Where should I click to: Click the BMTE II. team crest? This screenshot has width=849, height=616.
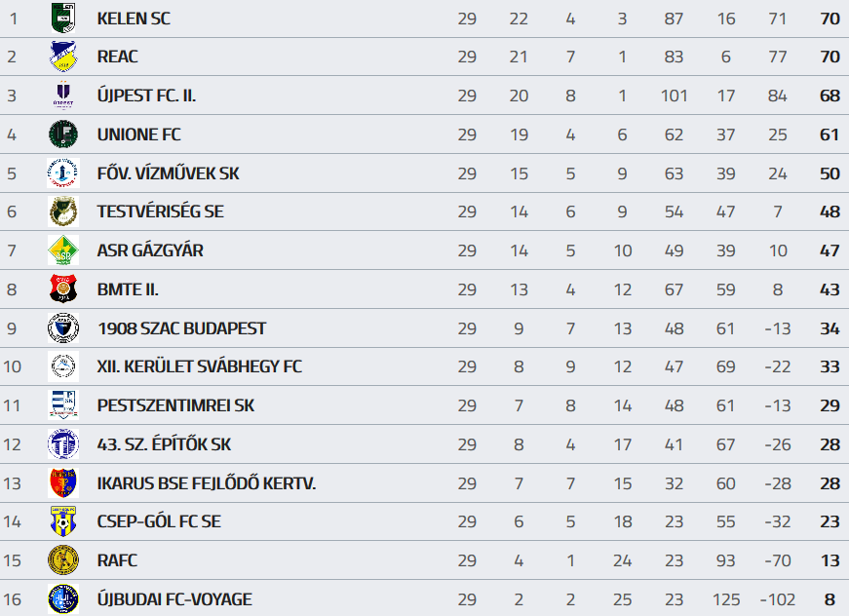click(63, 289)
